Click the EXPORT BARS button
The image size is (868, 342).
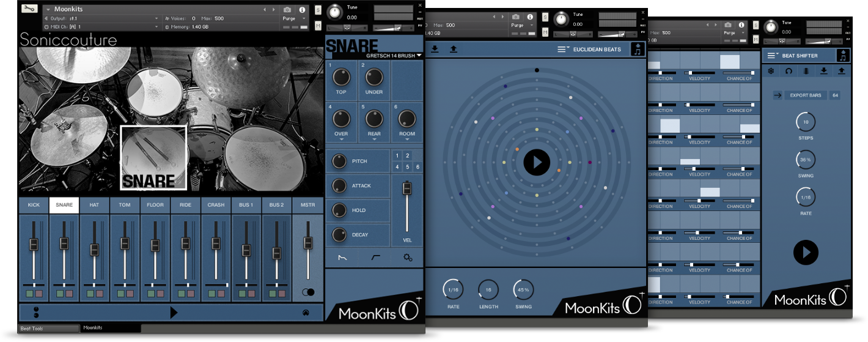[805, 95]
